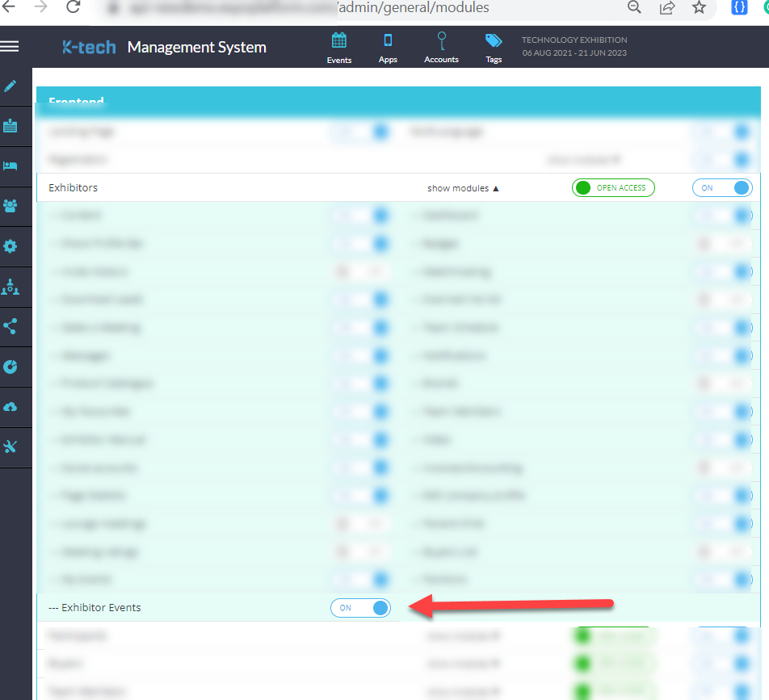Open the Events menu in header
This screenshot has height=700, width=769.
pos(339,48)
